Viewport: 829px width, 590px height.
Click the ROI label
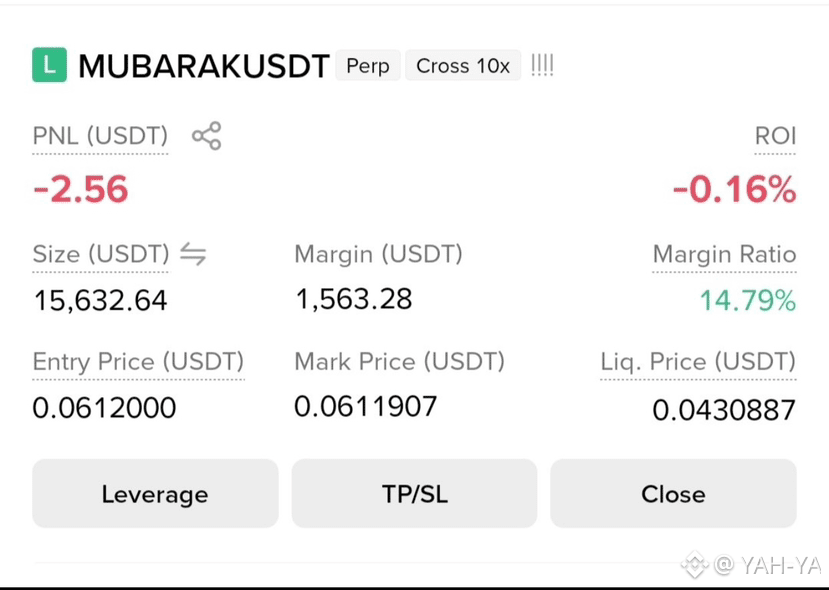click(x=775, y=136)
